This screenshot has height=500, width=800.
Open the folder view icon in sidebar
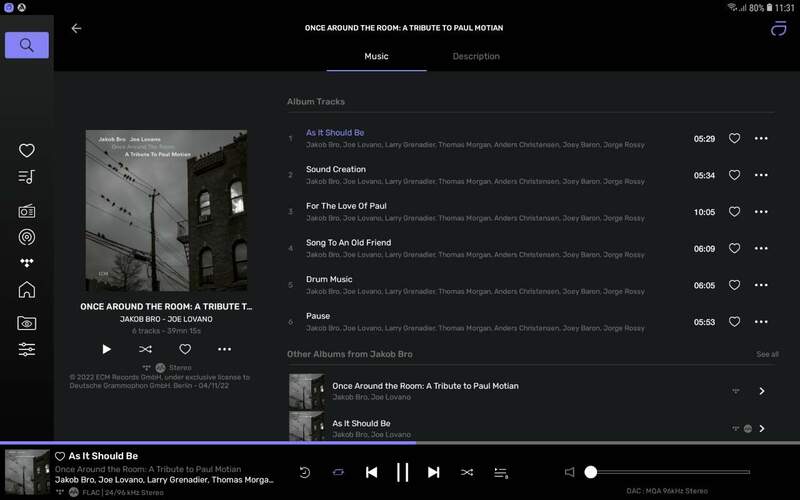click(x=27, y=323)
